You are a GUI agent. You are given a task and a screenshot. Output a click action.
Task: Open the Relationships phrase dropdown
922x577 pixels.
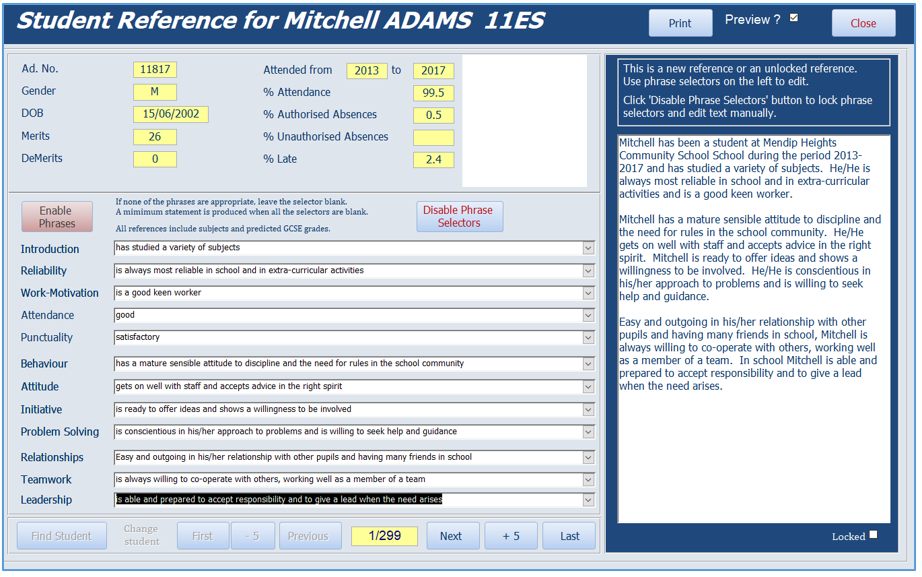588,458
